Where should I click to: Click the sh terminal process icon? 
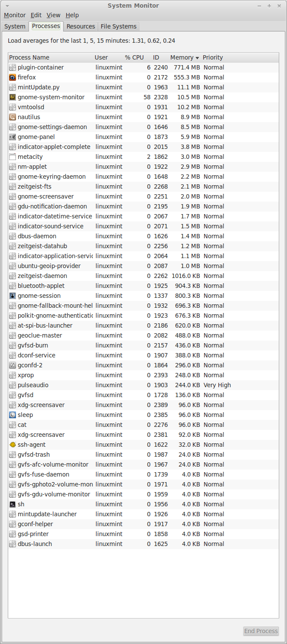click(x=13, y=505)
